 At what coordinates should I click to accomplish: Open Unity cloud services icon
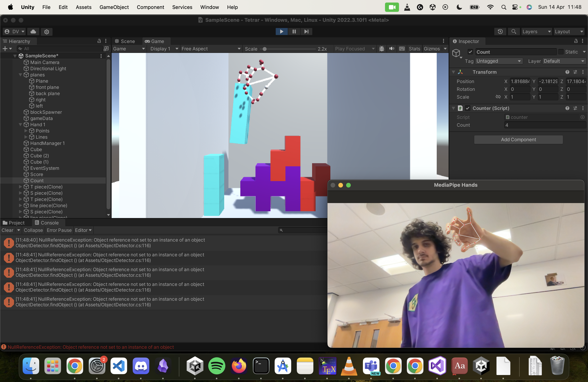33,31
